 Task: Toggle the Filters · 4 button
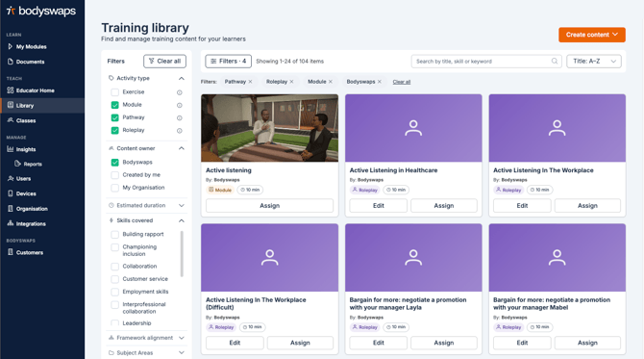tap(229, 62)
